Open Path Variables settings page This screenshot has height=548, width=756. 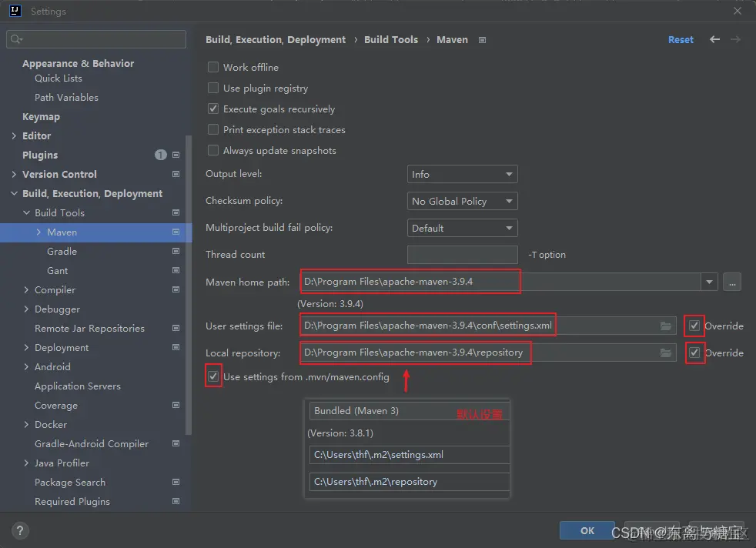coord(66,97)
